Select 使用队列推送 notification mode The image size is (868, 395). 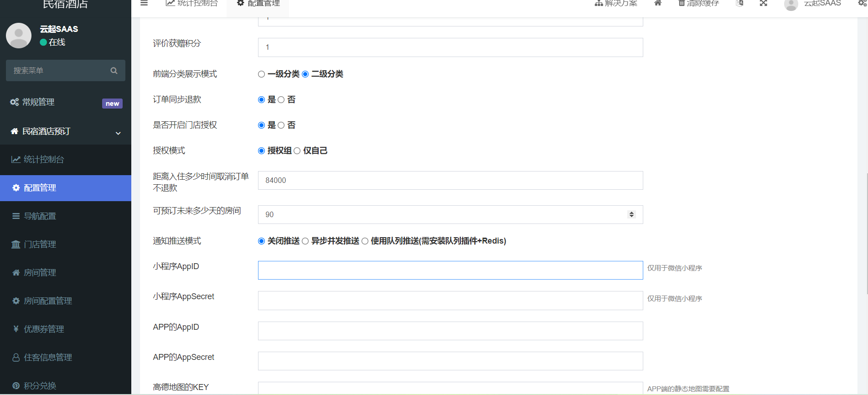point(365,241)
